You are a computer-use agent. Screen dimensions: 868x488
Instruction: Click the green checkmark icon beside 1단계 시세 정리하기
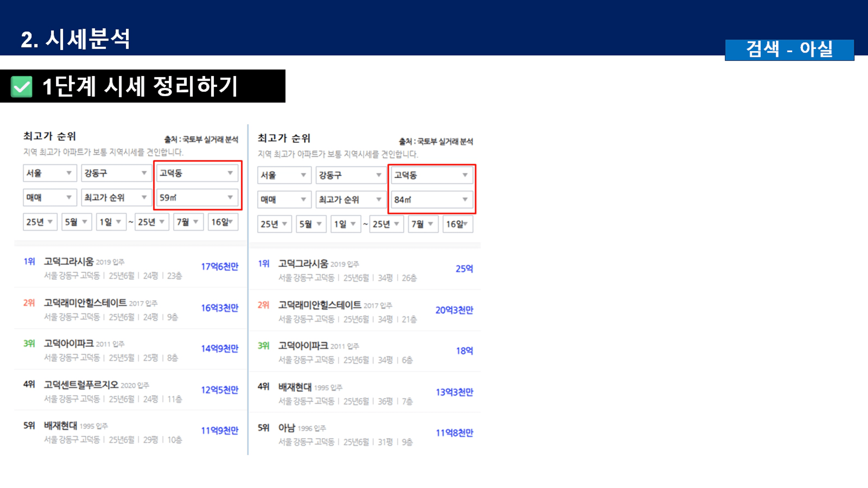pyautogui.click(x=21, y=87)
